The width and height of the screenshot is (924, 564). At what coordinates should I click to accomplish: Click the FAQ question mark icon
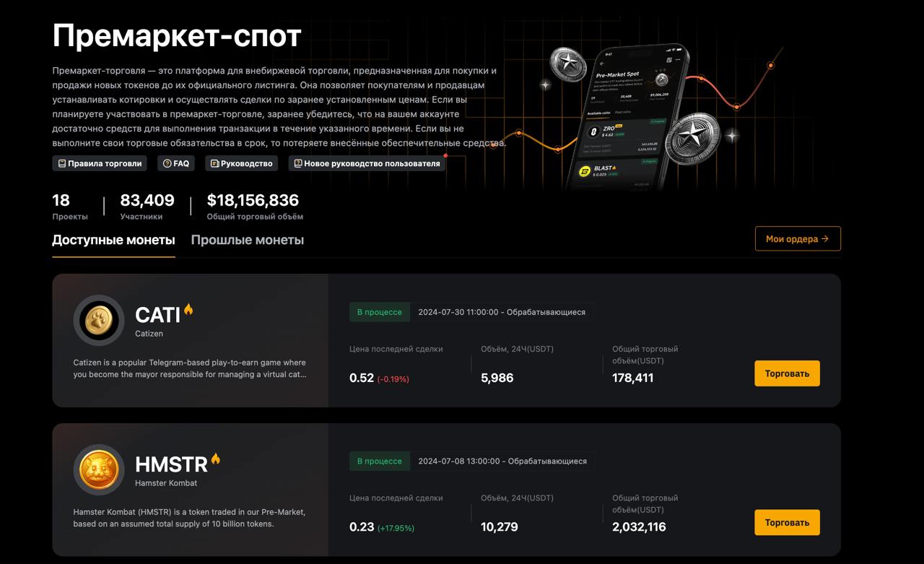tap(167, 164)
